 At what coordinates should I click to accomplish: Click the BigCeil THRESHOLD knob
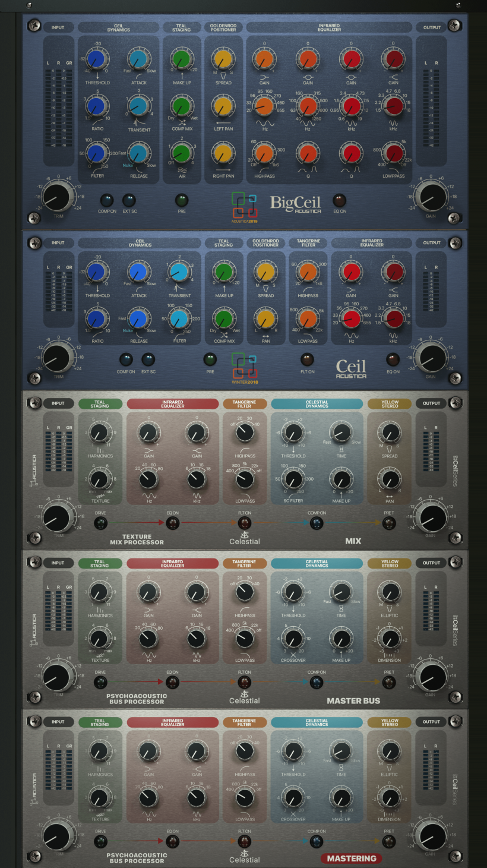point(96,59)
